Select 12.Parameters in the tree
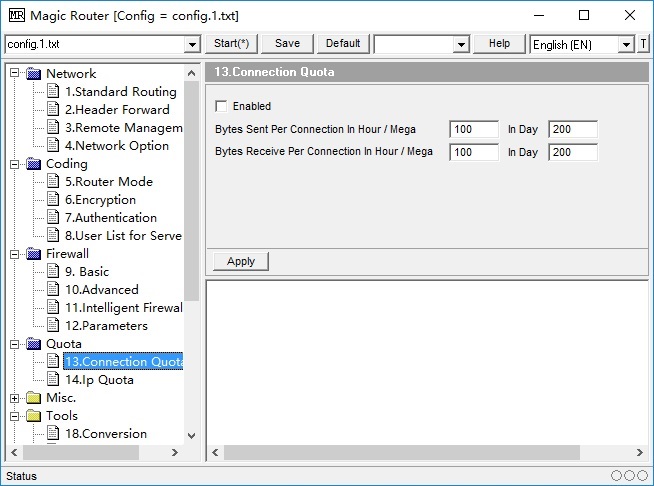The height and width of the screenshot is (486, 654). [106, 326]
